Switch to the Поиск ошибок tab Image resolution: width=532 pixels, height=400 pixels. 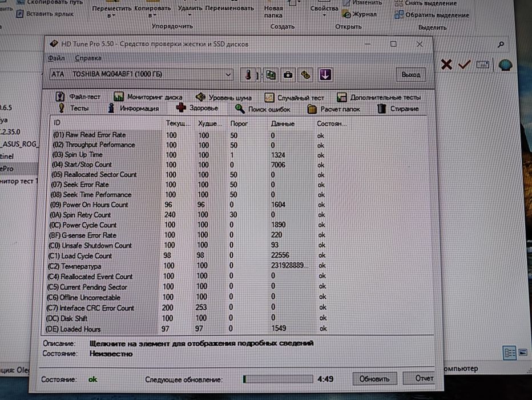click(x=263, y=109)
